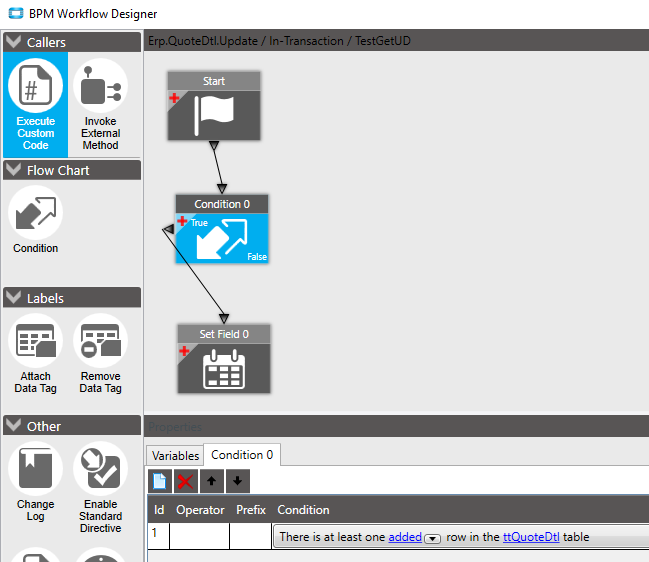Screen dimensions: 649x562
Task: Delete condition with red X button
Action: (x=185, y=481)
